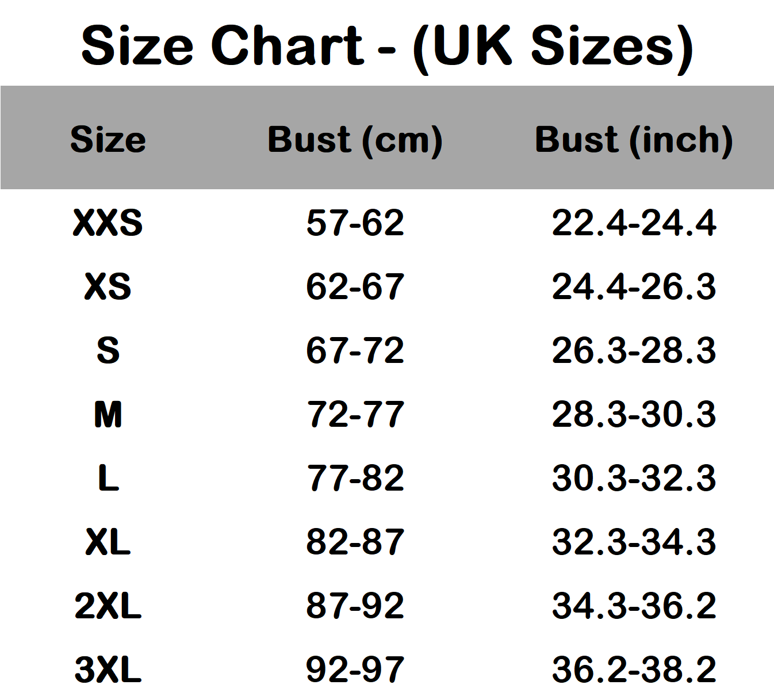774x700 pixels.
Task: Select the 28.3-30.3 bust inch value
Action: click(x=634, y=414)
